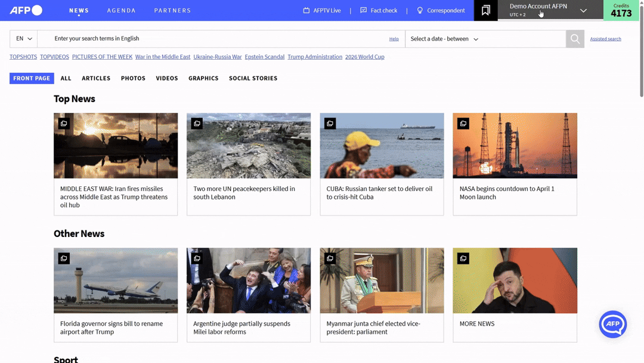Click the Assisted search link
The image size is (644, 363).
pyautogui.click(x=605, y=39)
